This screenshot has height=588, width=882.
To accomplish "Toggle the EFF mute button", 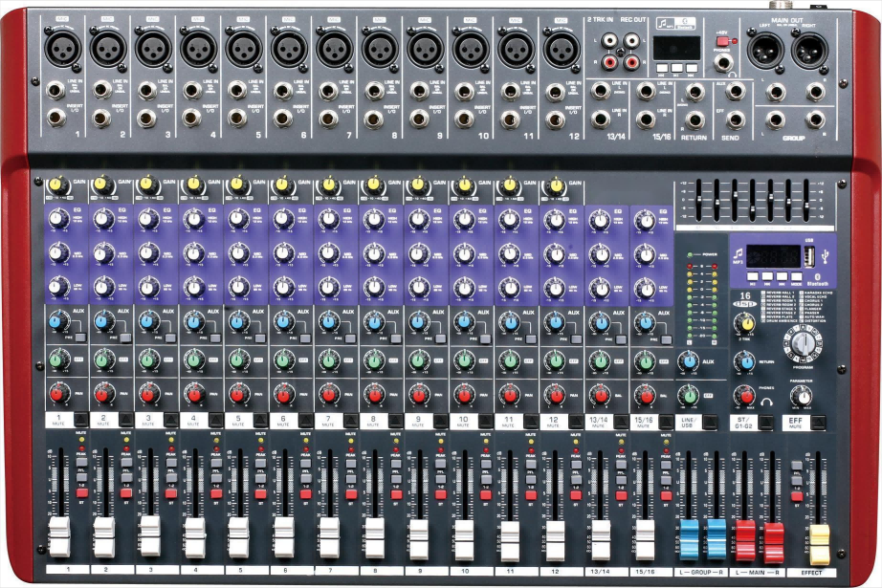I will coord(820,419).
